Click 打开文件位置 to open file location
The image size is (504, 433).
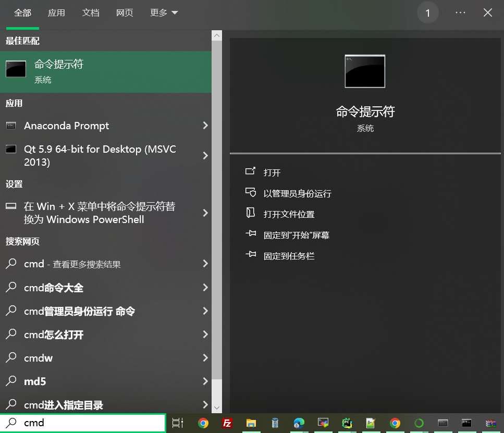pyautogui.click(x=288, y=214)
